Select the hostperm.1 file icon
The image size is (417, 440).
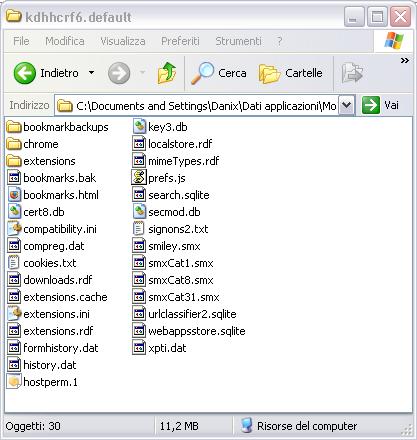14,382
